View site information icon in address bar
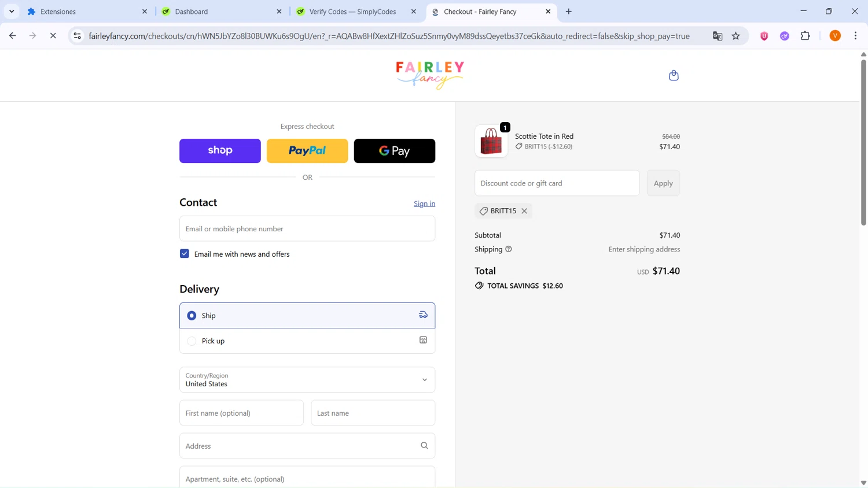The width and height of the screenshot is (868, 488). pyautogui.click(x=77, y=36)
